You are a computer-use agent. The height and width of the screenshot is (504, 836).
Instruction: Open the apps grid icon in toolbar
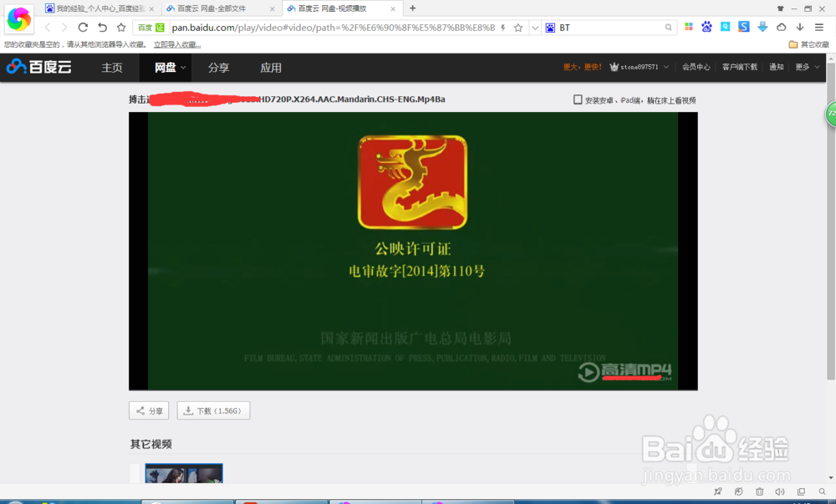click(689, 26)
